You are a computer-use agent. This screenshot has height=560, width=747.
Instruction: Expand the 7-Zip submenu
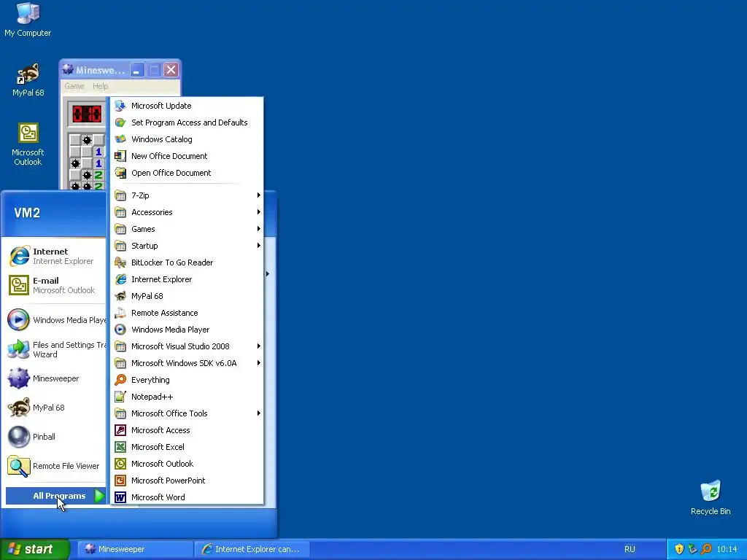tap(187, 195)
